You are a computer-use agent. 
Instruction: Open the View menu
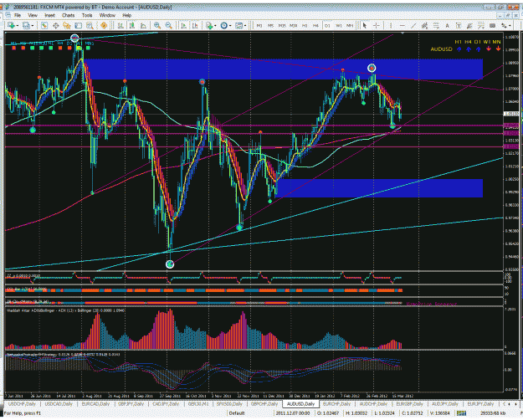click(33, 15)
